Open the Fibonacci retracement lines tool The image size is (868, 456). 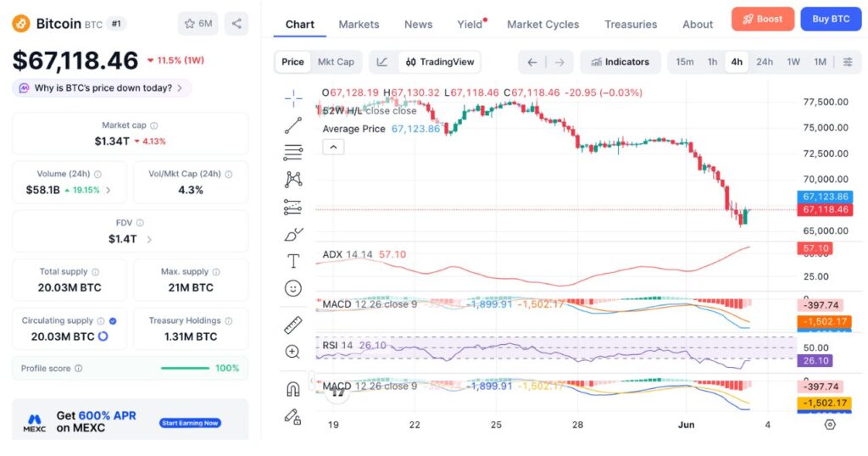pyautogui.click(x=293, y=153)
